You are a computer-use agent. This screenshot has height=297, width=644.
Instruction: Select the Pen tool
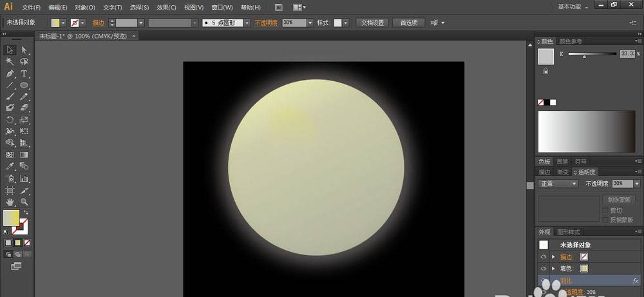(10, 73)
